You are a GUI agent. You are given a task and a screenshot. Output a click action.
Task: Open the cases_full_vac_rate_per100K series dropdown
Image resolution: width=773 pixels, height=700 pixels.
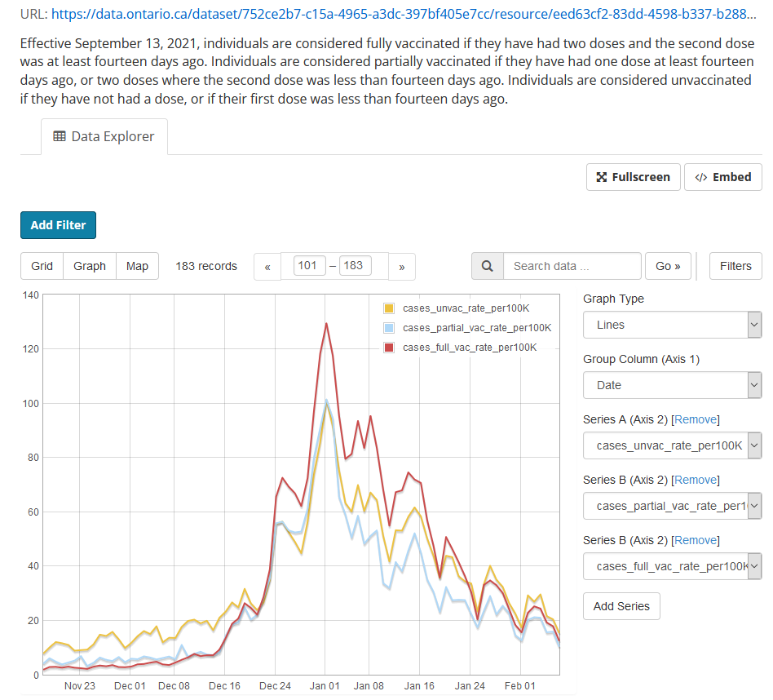tap(673, 566)
